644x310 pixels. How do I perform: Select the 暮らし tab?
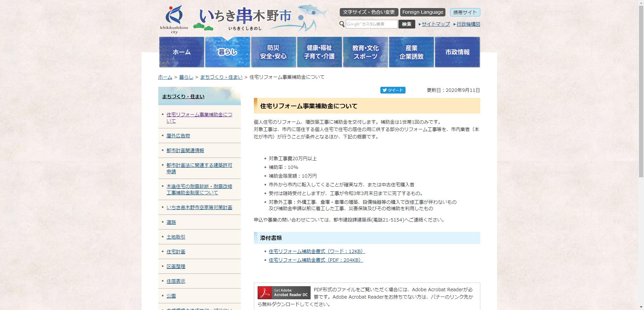click(x=227, y=52)
